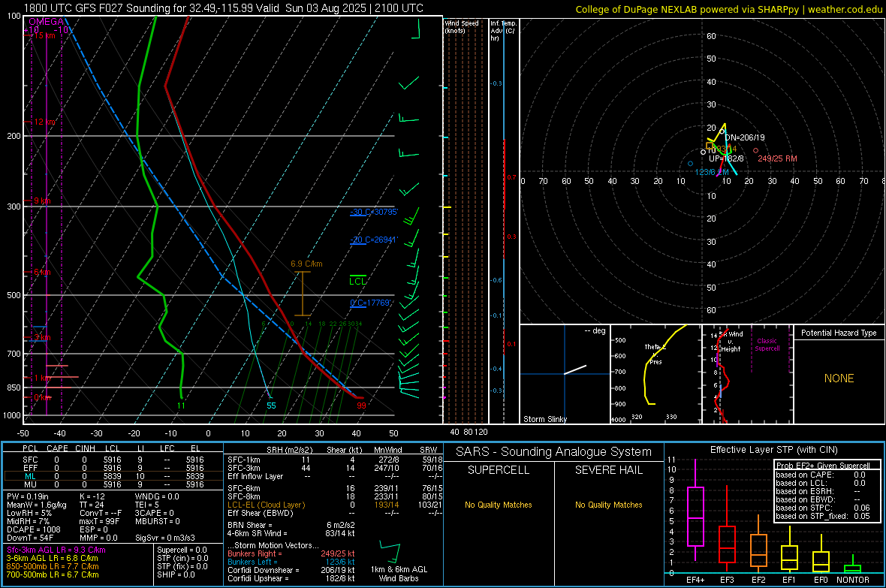Click No Quality Matches under SEVERE HAIL
Screen dimensions: 886x588
(x=608, y=505)
